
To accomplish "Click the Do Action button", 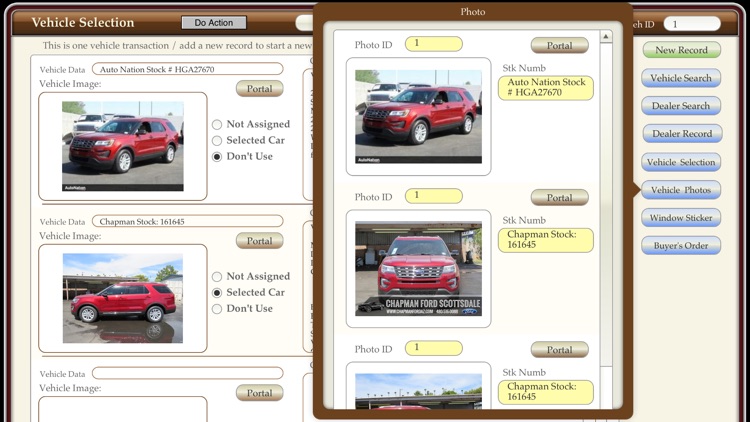I will point(214,22).
